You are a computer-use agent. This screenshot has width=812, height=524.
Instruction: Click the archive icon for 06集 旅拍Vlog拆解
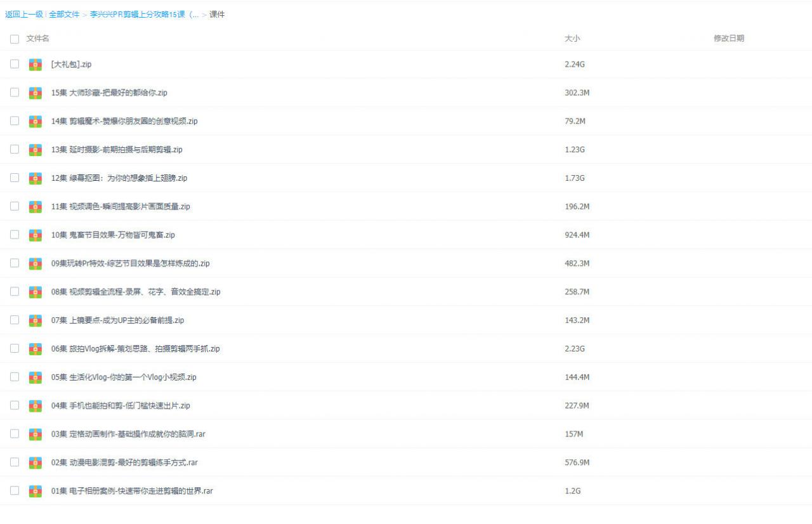pyautogui.click(x=36, y=348)
